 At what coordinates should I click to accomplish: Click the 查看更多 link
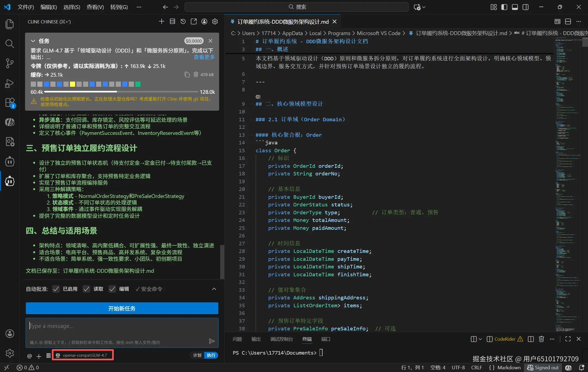pos(204,57)
